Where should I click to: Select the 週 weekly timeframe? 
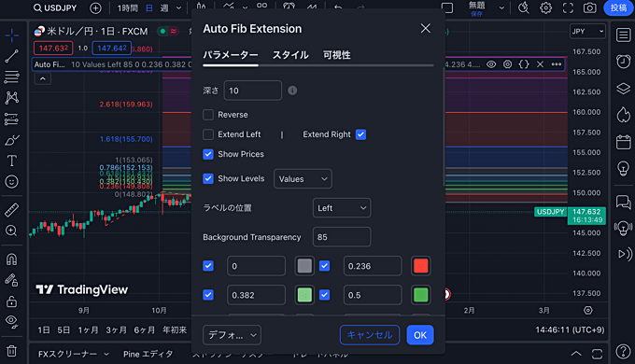(164, 8)
